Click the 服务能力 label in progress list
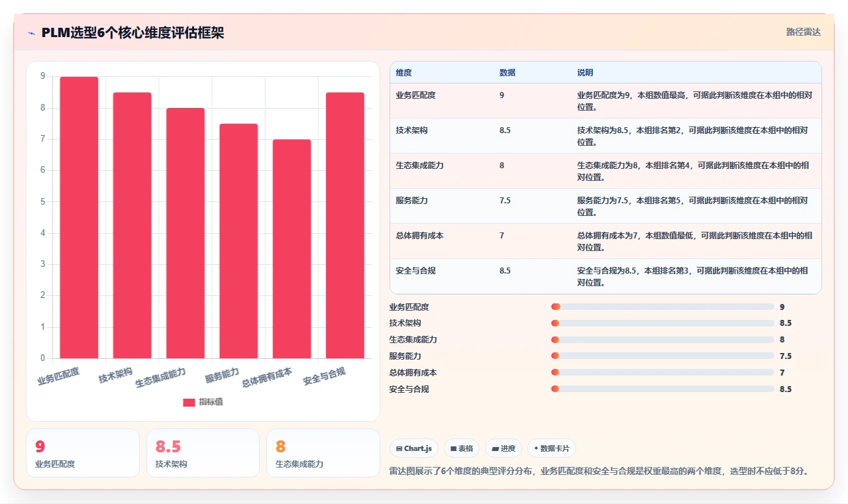 point(405,356)
